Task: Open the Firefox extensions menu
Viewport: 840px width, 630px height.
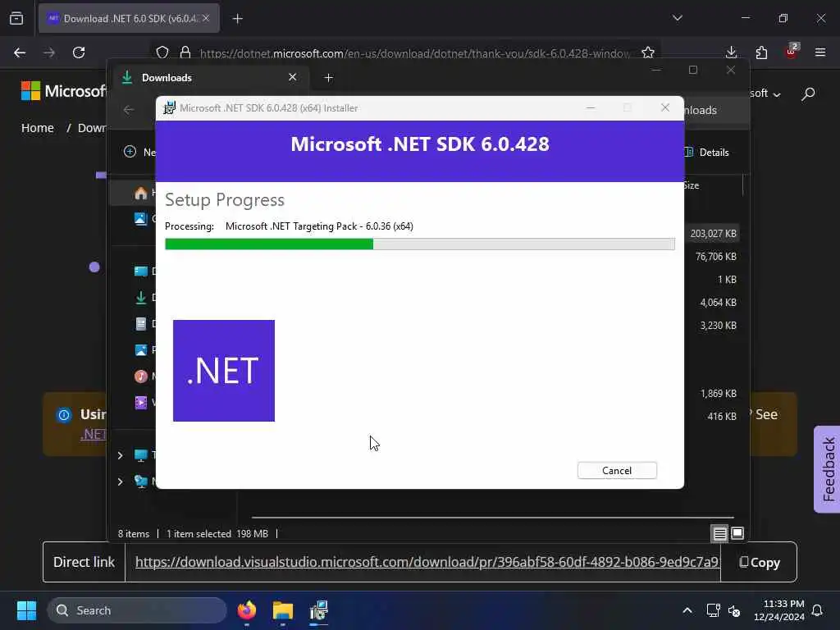Action: [761, 52]
